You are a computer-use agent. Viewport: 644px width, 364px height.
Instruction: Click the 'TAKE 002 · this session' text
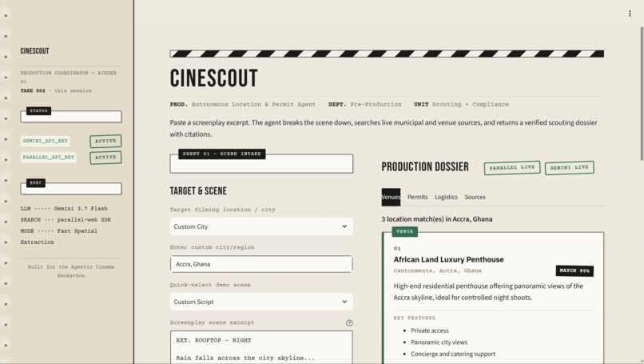tap(56, 91)
